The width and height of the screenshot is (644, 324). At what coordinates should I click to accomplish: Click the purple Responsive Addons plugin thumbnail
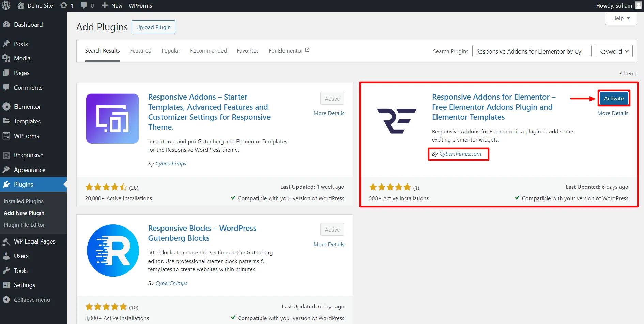tap(112, 119)
